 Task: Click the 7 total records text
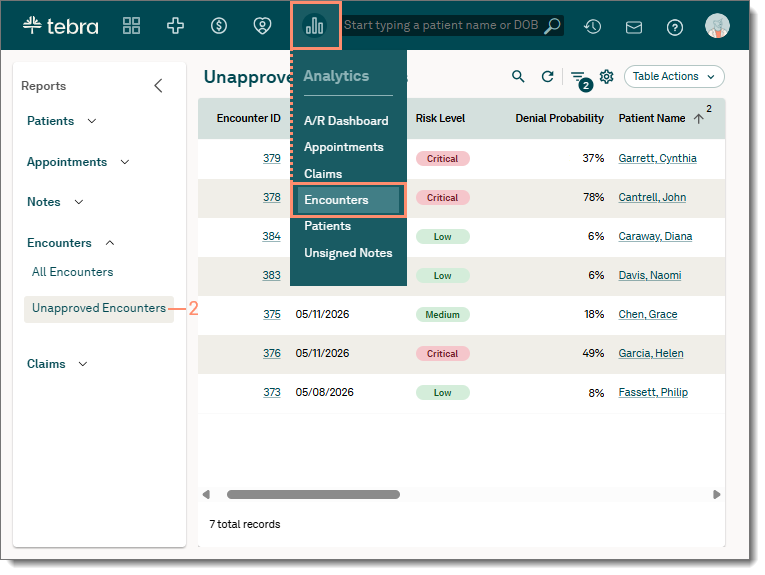coord(244,524)
